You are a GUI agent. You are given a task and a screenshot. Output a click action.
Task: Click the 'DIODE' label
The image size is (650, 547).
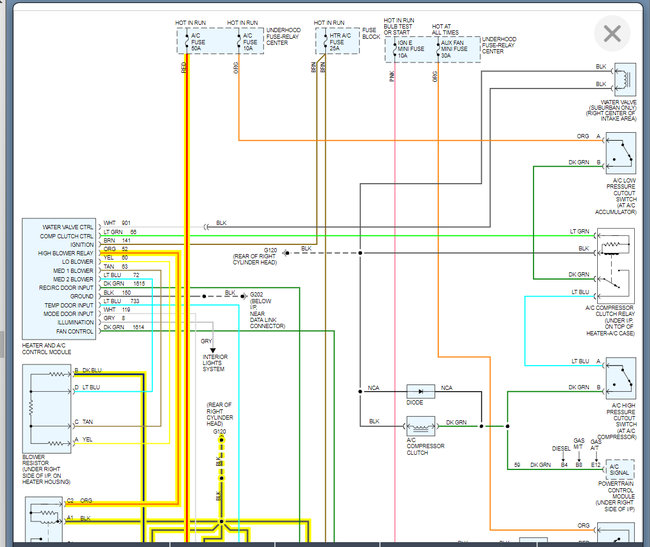click(x=415, y=402)
